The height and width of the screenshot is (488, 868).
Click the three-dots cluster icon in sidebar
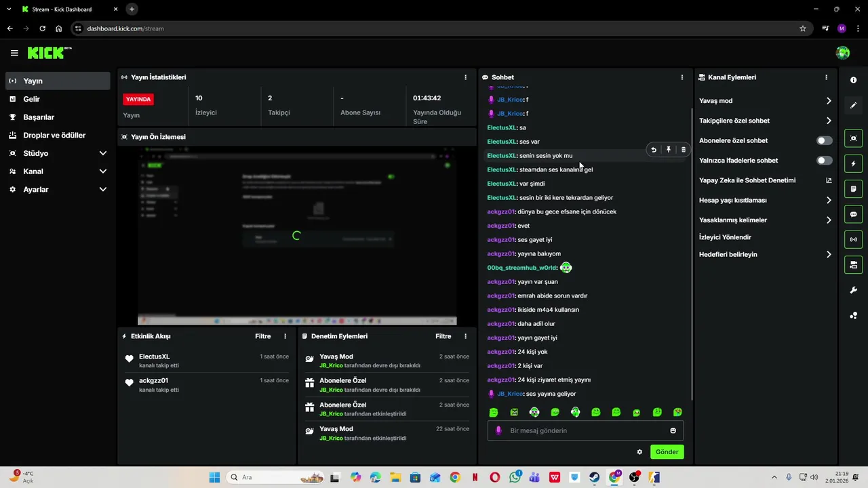853,315
